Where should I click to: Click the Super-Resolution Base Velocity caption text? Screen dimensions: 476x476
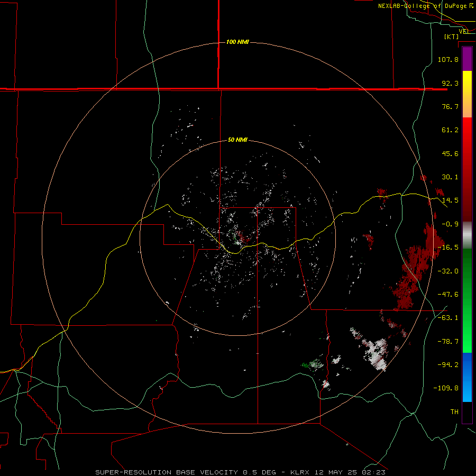tap(240, 472)
